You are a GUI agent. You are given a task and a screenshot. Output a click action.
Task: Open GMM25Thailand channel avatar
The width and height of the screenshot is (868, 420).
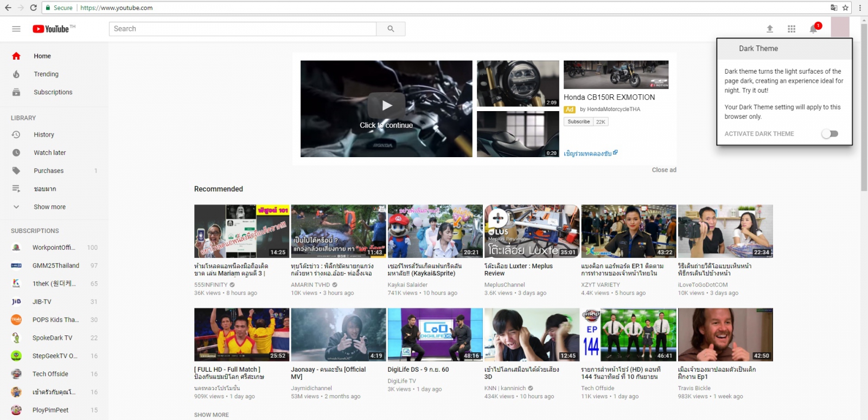click(x=16, y=266)
